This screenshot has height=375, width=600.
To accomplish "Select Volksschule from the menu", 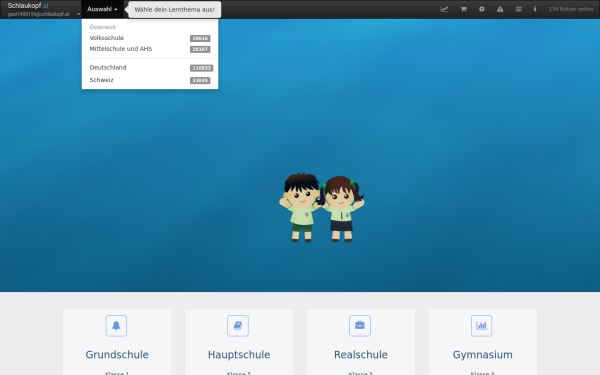I will tap(150, 38).
